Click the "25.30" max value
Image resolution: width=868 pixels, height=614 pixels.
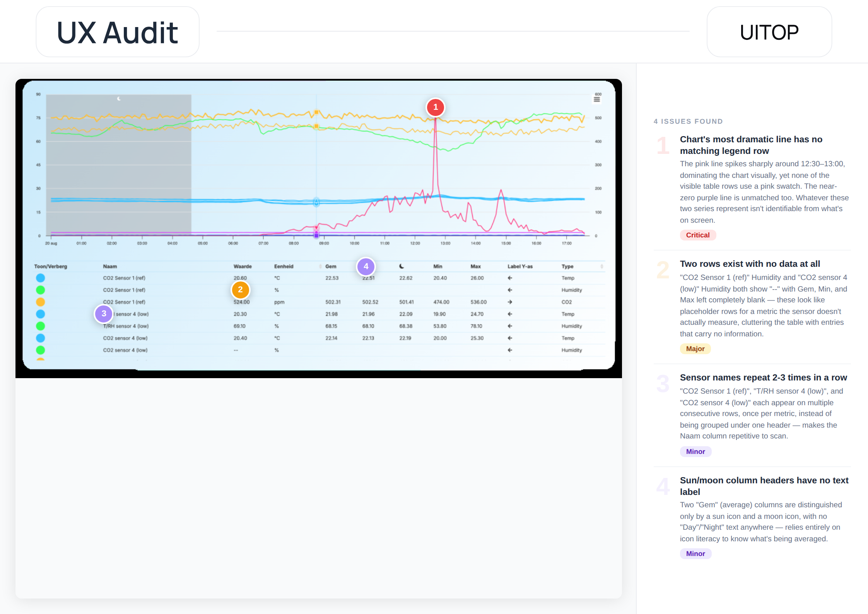click(x=477, y=338)
